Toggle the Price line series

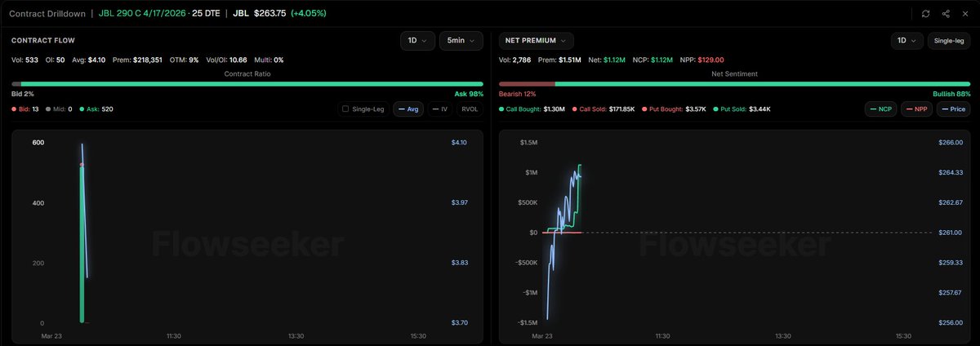pos(953,109)
